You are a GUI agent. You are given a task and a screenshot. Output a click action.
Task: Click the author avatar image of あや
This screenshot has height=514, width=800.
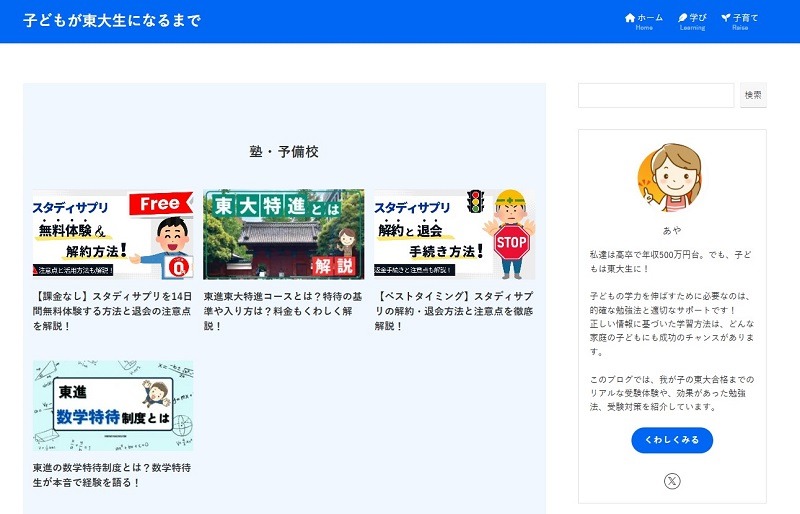(670, 178)
